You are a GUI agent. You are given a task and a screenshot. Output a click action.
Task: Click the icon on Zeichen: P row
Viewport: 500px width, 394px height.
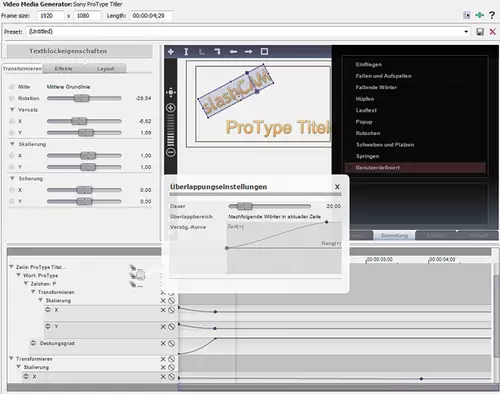pyautogui.click(x=136, y=284)
